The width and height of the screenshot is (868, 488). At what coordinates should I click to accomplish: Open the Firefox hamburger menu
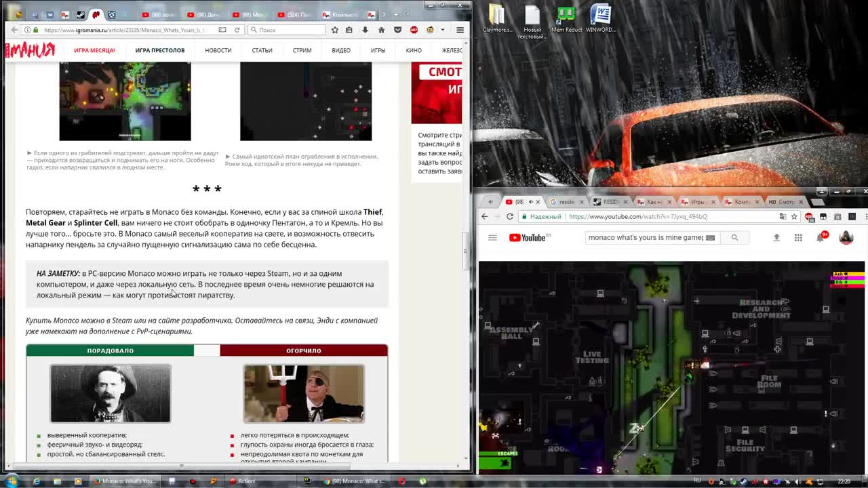click(460, 30)
